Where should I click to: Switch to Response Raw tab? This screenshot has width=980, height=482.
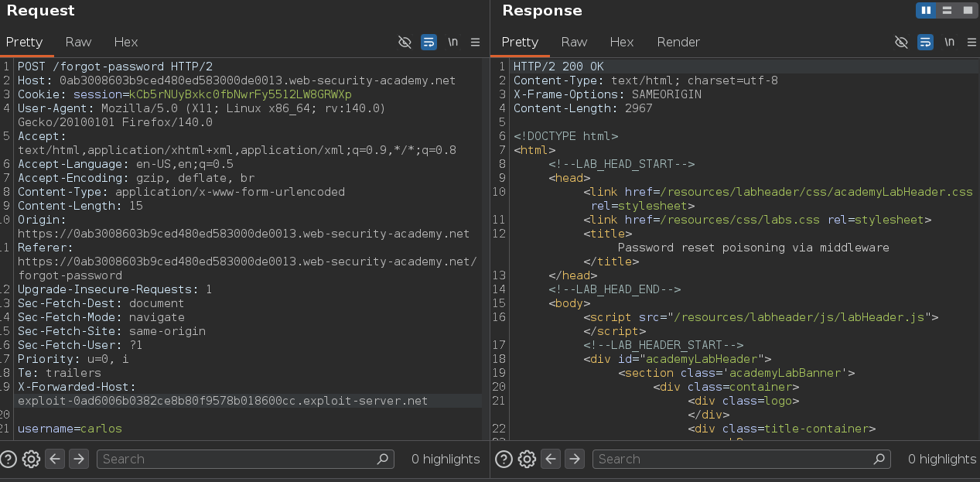coord(575,42)
